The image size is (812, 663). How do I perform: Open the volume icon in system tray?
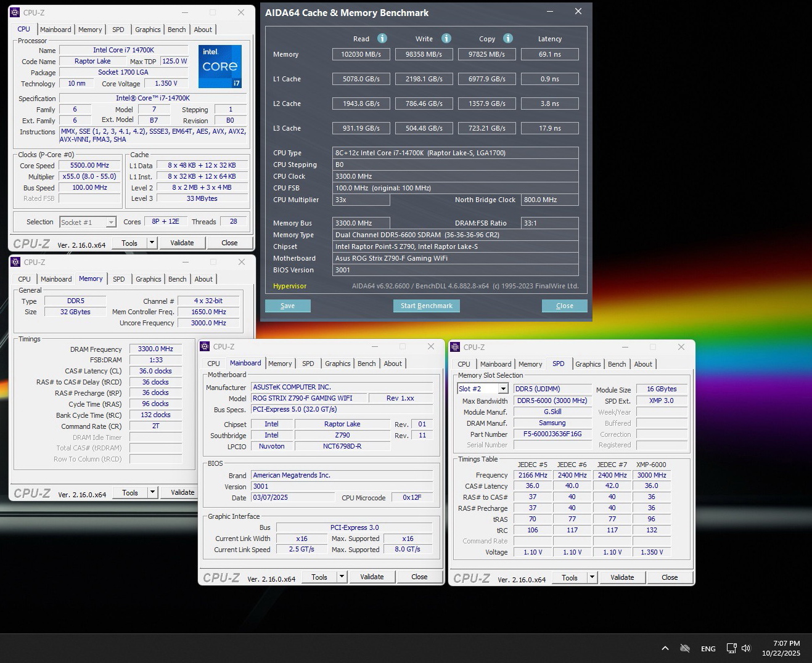point(746,648)
